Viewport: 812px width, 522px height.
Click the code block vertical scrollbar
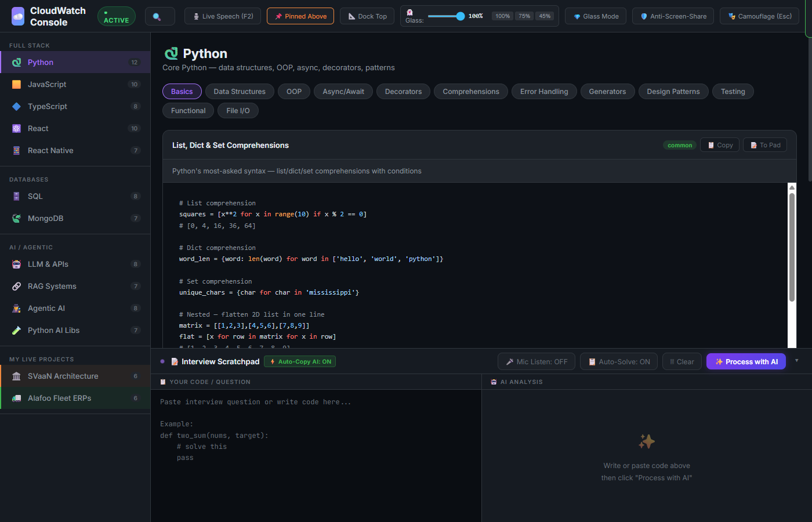(x=792, y=248)
